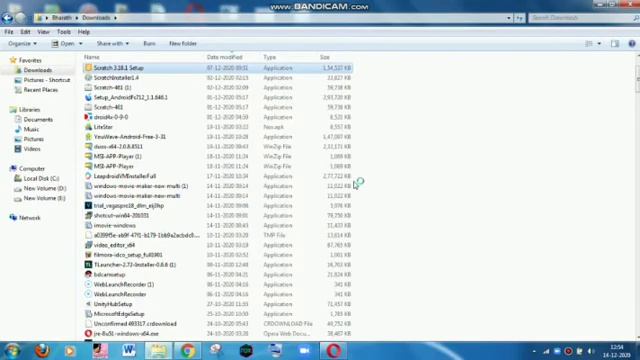Select the ScratchInstaller1.4 file name
The width and height of the screenshot is (640, 360).
coord(116,78)
